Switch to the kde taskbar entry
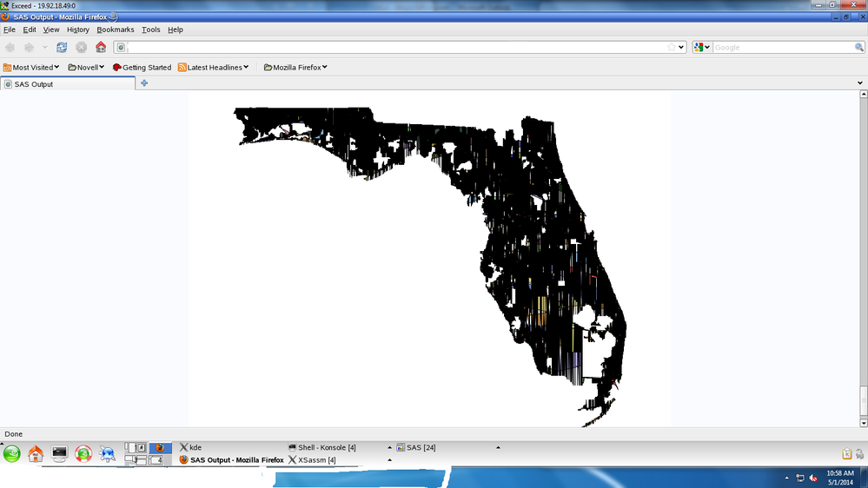 click(x=190, y=447)
